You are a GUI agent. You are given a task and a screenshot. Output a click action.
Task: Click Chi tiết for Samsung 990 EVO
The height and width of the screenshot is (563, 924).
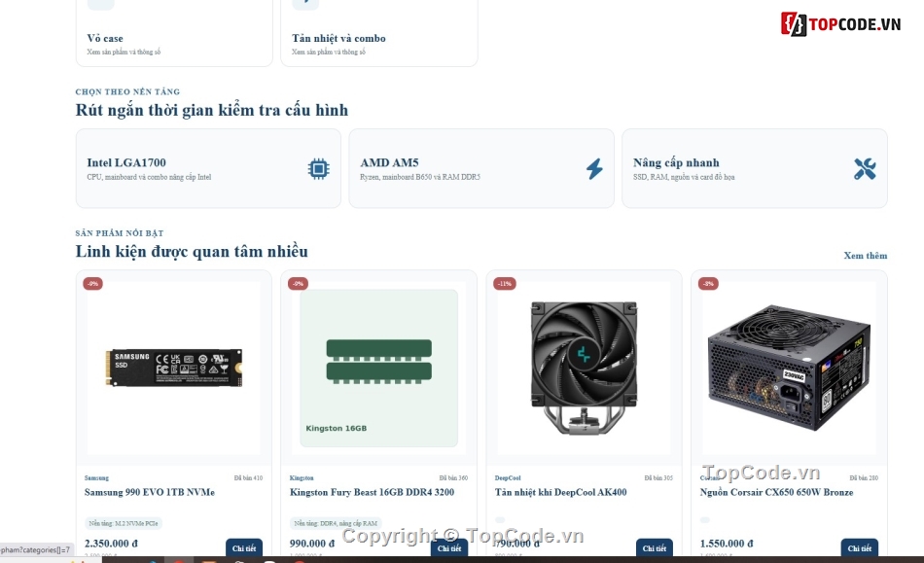244,547
